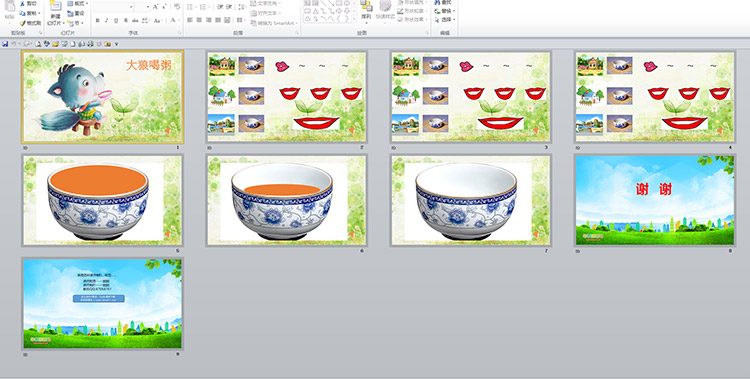
Task: Select slide 2 thumbnail with lips and bowls
Action: tap(287, 97)
